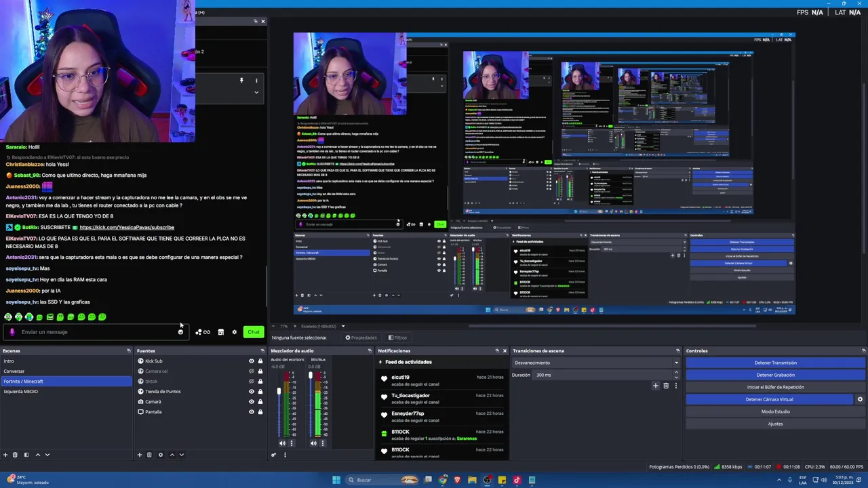
Task: Show the tiktok source
Action: [251, 382]
